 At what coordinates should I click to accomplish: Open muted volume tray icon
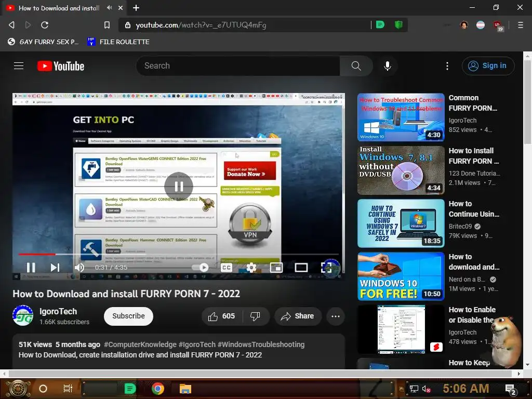(x=426, y=389)
